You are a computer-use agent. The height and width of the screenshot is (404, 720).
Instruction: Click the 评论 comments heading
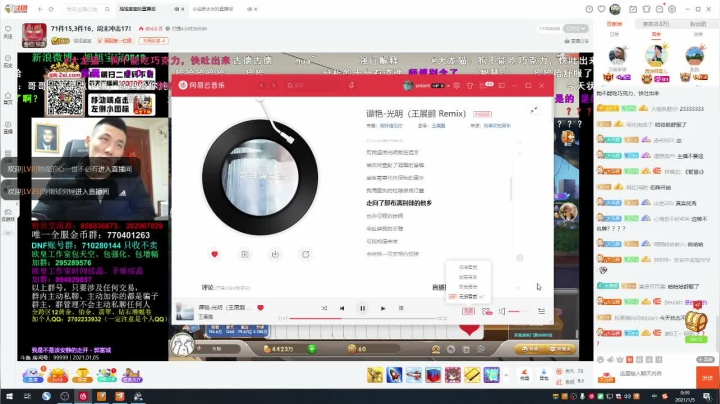pos(208,287)
